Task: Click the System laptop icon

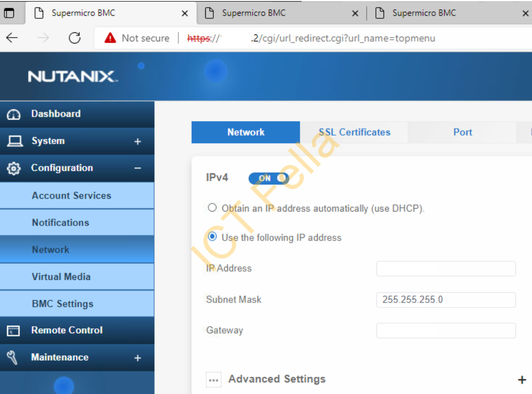Action: 15,141
